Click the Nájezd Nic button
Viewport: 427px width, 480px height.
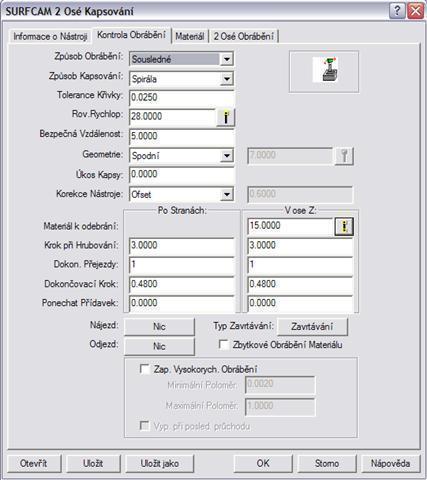click(x=159, y=327)
